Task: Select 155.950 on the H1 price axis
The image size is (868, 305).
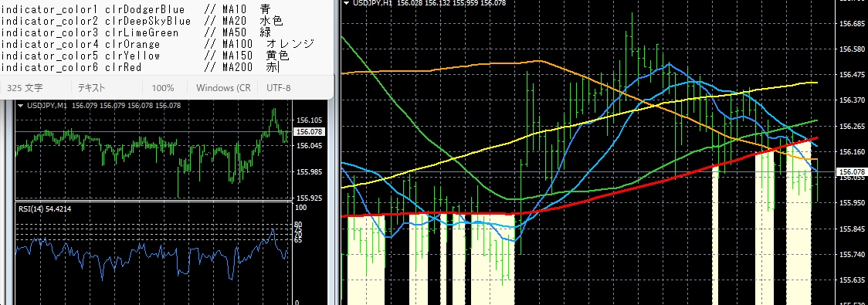Action: tap(853, 203)
